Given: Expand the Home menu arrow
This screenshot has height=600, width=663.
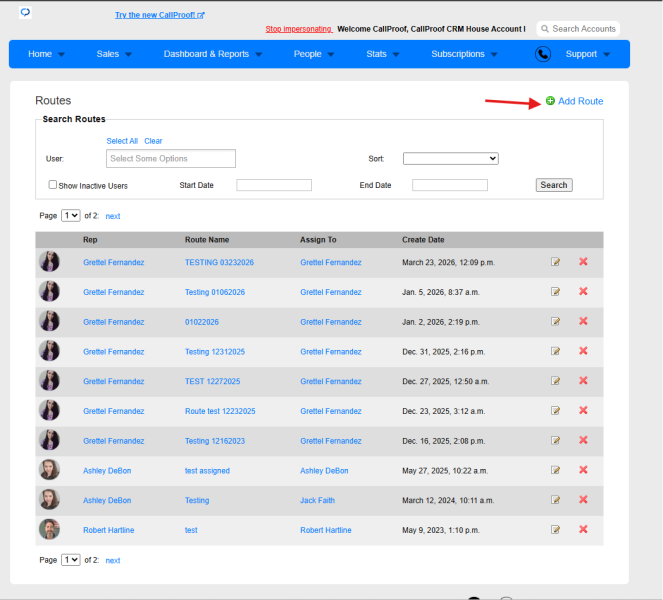Looking at the screenshot, I should [61, 55].
